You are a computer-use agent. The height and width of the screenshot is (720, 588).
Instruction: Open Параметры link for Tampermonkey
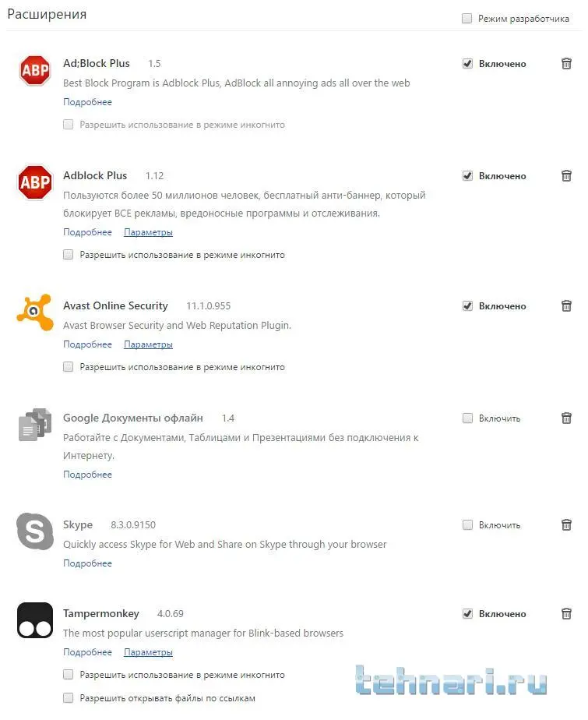[x=148, y=652]
